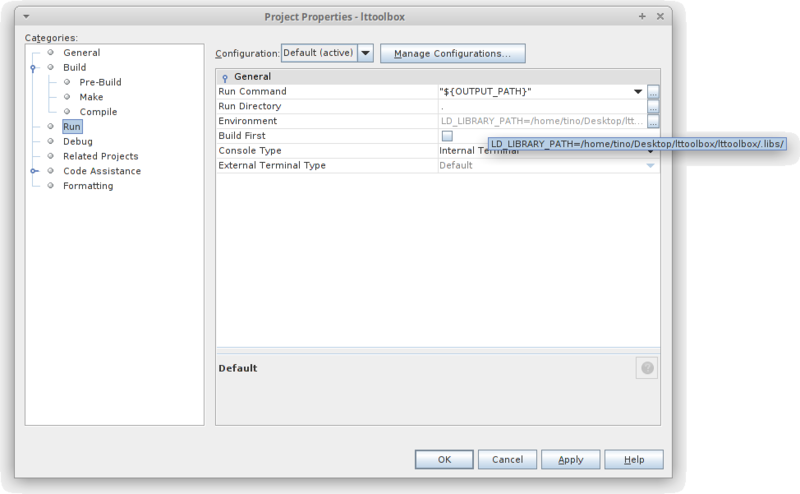Toggle the Build First checkbox

447,136
